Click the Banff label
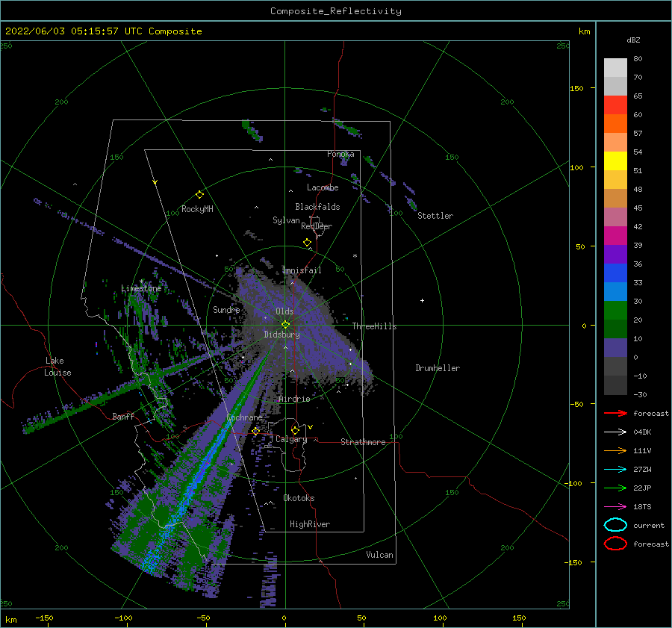Viewport: 672px width, 628px height. point(123,417)
